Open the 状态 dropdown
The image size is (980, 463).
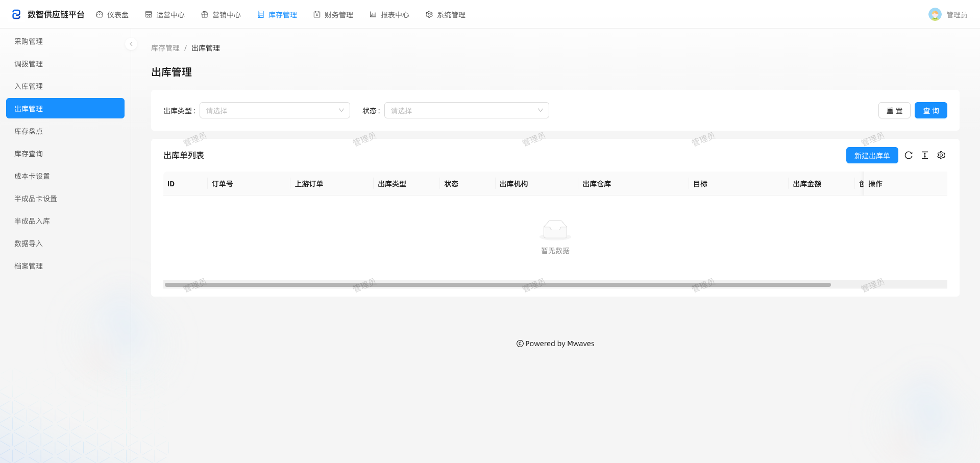(x=467, y=110)
